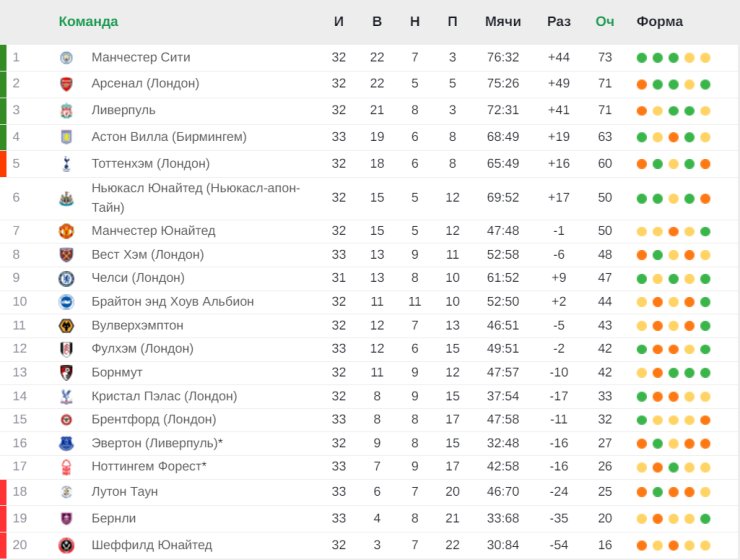Click Arsenal's first orange form dot
740x560 pixels.
coord(642,84)
